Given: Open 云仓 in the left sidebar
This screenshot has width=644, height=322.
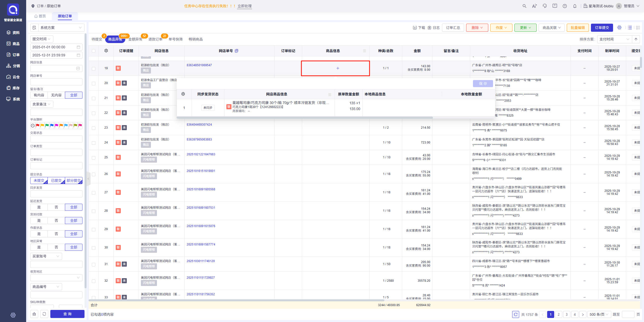Looking at the screenshot, I should [13, 77].
